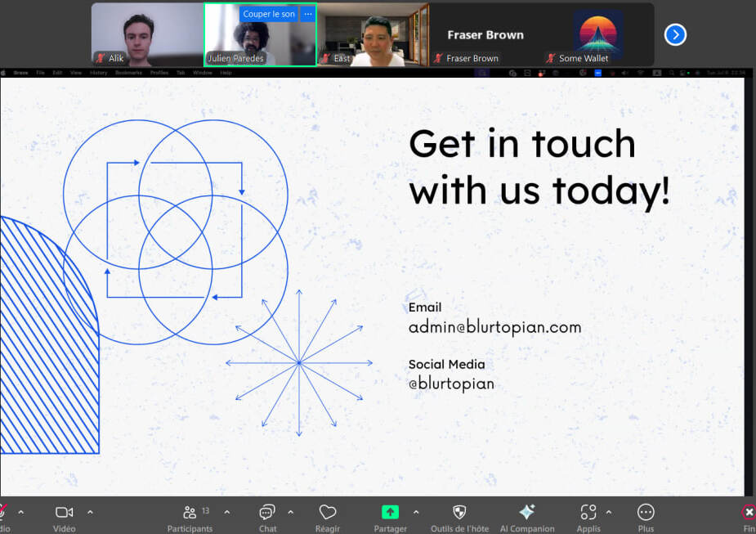Open the History menu in the shared menu bar
This screenshot has height=534, width=756.
pyautogui.click(x=98, y=73)
